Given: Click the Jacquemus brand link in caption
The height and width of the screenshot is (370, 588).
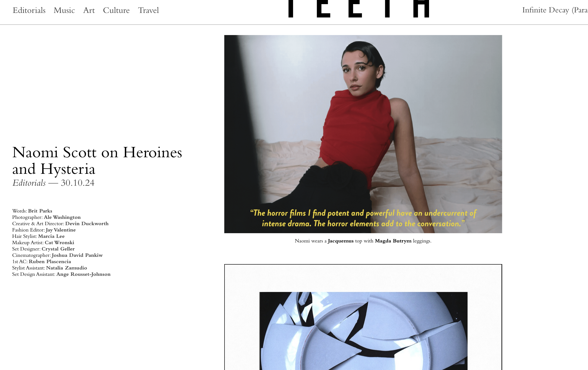Looking at the screenshot, I should point(341,241).
